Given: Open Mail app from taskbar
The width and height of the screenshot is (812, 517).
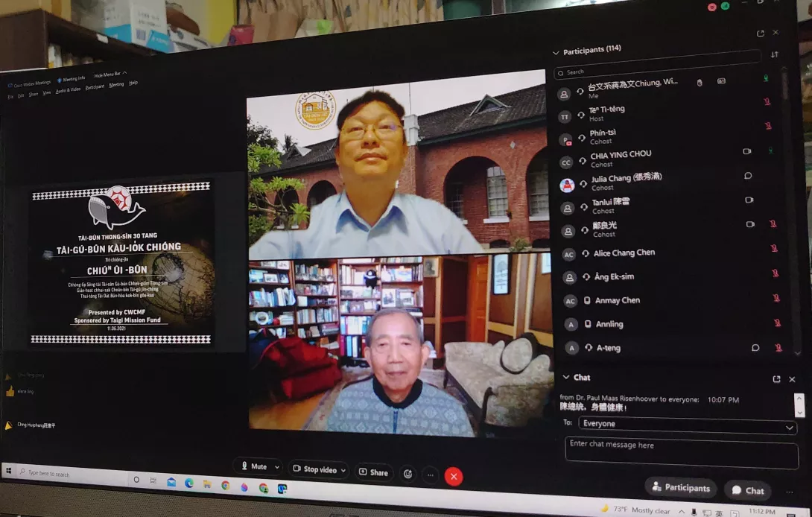Looking at the screenshot, I should click(x=171, y=482).
